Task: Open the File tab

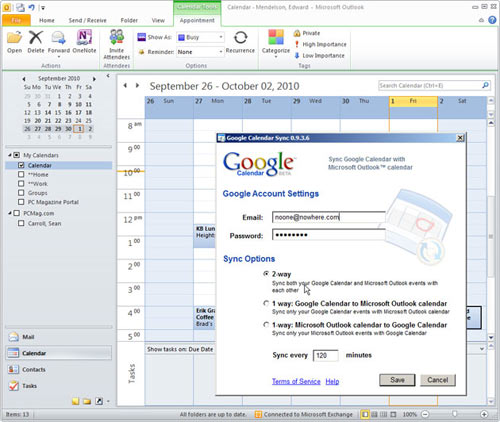Action: point(16,20)
